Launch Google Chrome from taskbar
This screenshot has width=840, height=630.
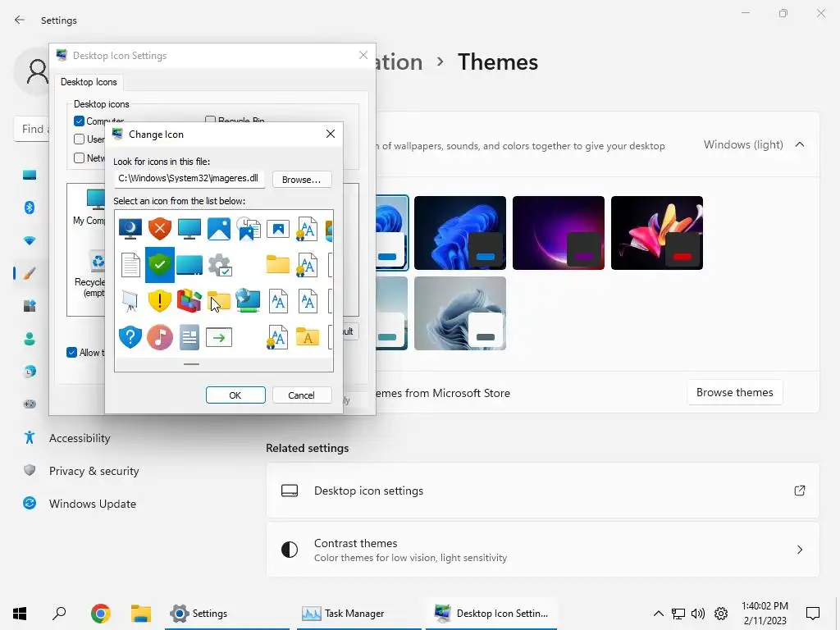101,614
